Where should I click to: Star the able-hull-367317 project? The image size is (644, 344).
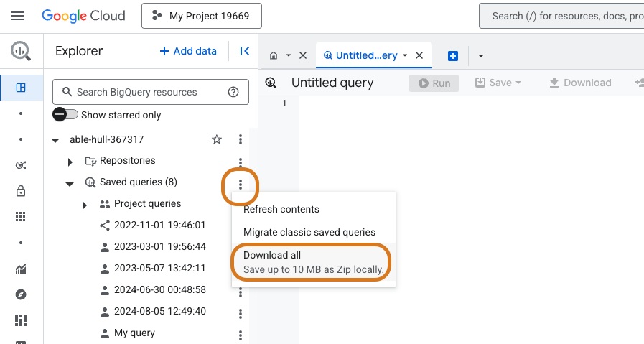tap(216, 140)
